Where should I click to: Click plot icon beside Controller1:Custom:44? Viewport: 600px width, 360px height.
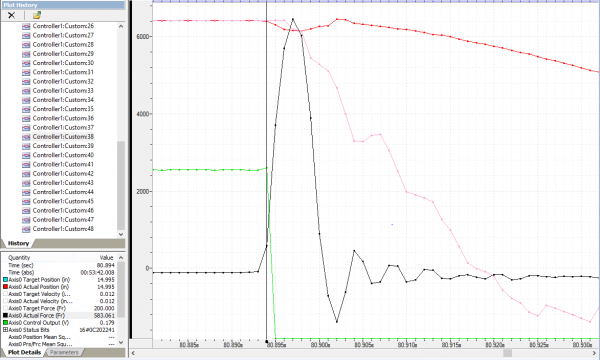click(26, 192)
